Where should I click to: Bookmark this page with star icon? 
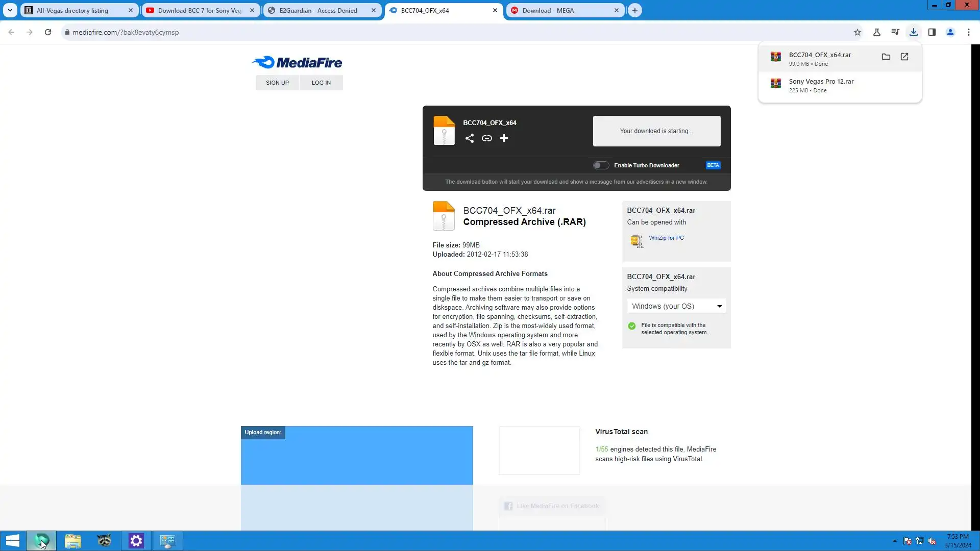[x=857, y=32]
